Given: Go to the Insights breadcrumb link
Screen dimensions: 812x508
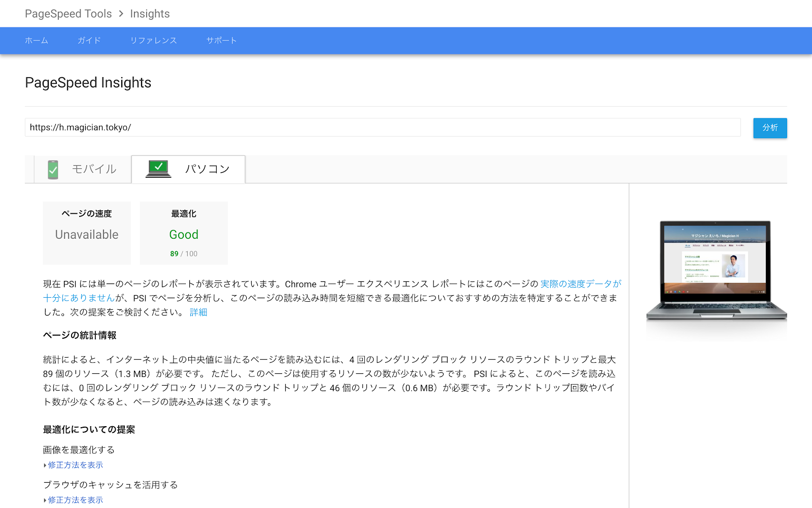Looking at the screenshot, I should (x=150, y=14).
